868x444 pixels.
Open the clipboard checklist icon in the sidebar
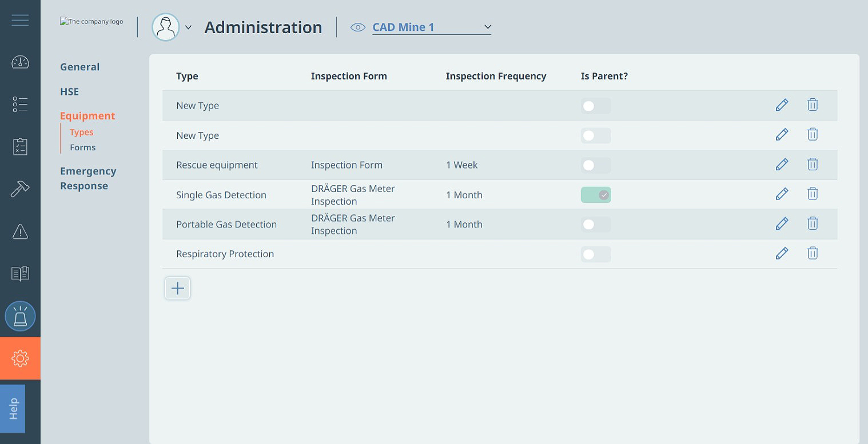(20, 146)
